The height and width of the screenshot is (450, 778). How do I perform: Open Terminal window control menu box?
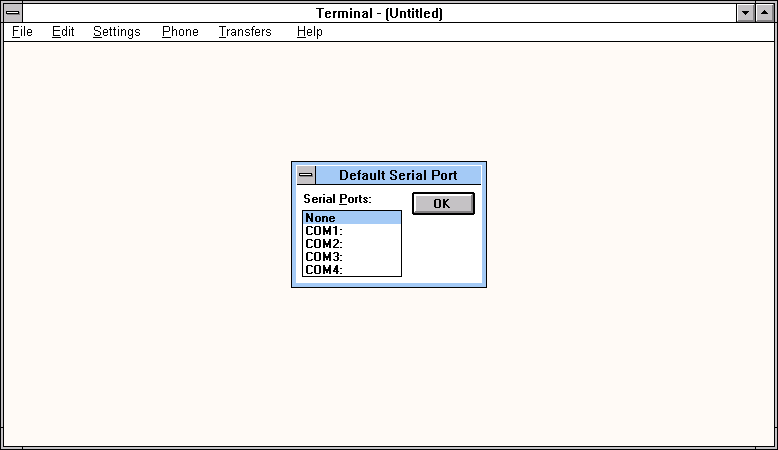[x=13, y=13]
